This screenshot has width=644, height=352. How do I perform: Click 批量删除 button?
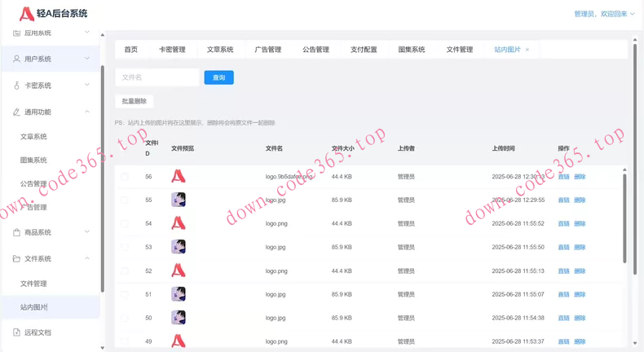pos(135,101)
